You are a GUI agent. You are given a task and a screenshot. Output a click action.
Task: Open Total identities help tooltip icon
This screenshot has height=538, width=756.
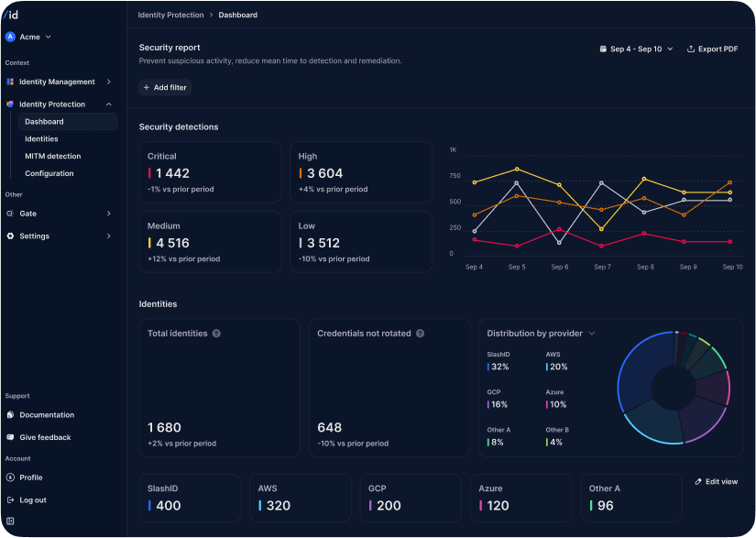pyautogui.click(x=216, y=333)
